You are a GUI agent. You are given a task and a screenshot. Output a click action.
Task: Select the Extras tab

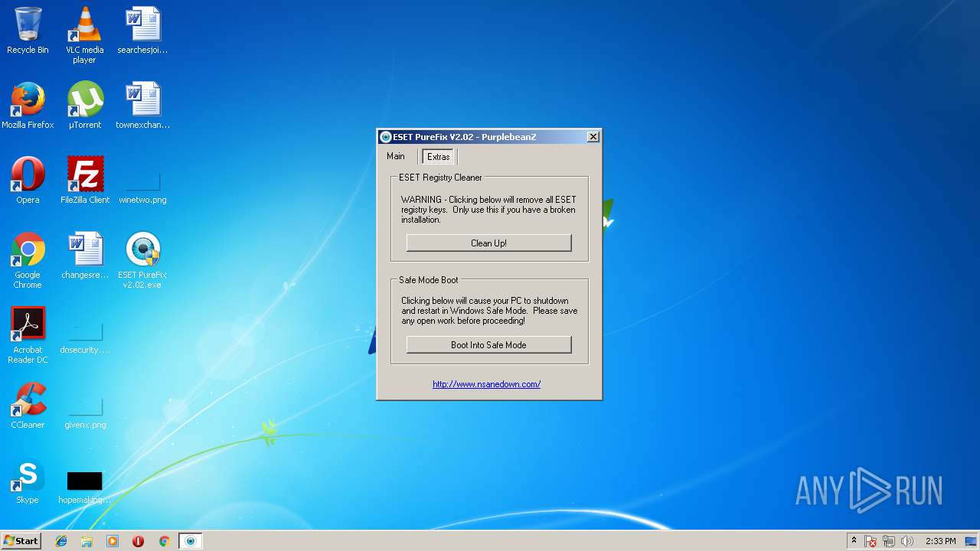pyautogui.click(x=439, y=157)
